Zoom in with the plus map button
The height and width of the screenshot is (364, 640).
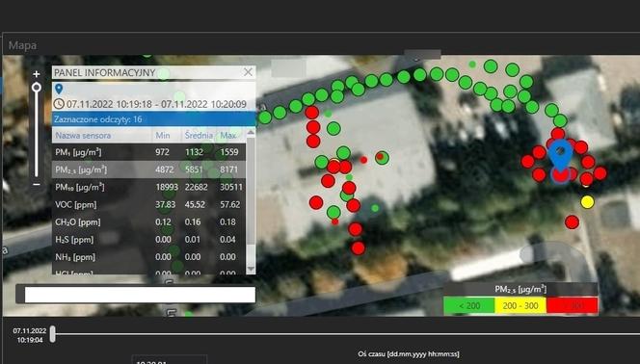(x=37, y=74)
